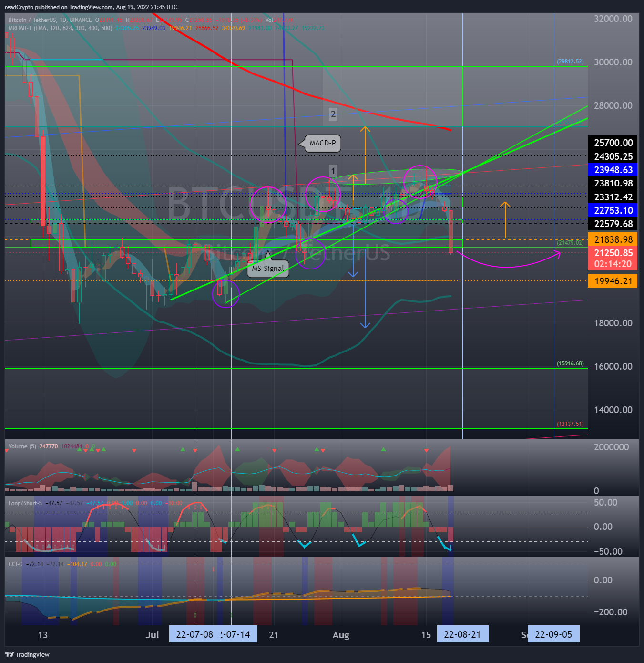Viewport: 644px width, 663px height.
Task: Click the (13137.51) level label
Action: [570, 424]
